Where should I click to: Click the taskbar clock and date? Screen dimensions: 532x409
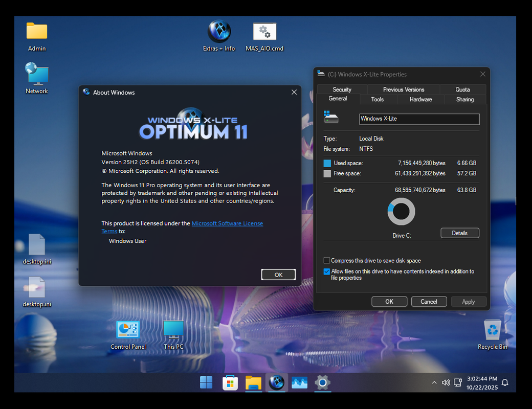coord(482,383)
